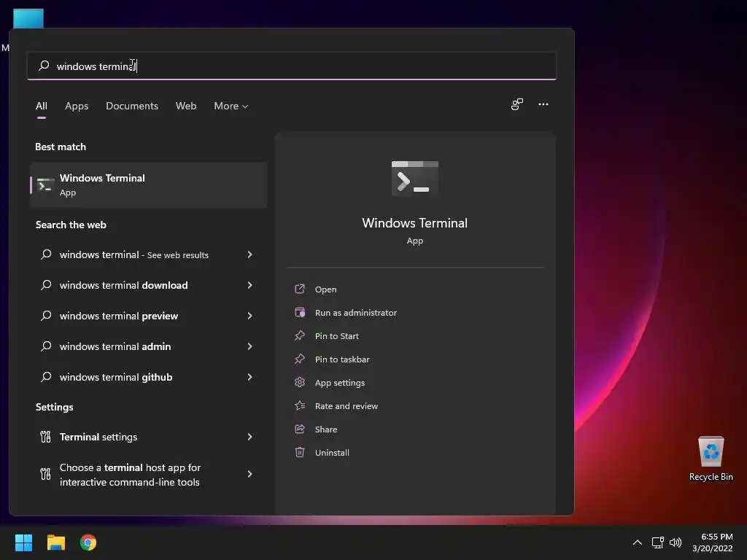
Task: Click search icon beside 'windows terminal preview'
Action: 46,315
